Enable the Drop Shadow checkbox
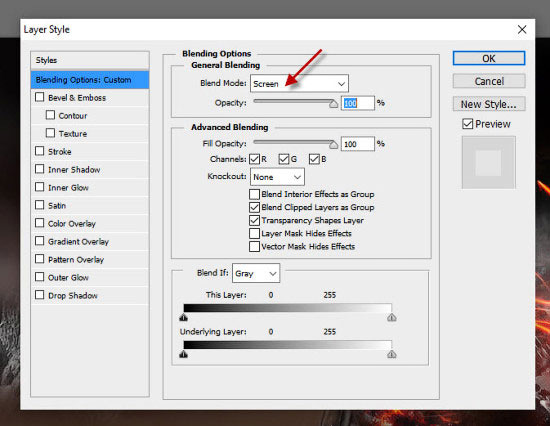This screenshot has height=426, width=550. pos(40,295)
